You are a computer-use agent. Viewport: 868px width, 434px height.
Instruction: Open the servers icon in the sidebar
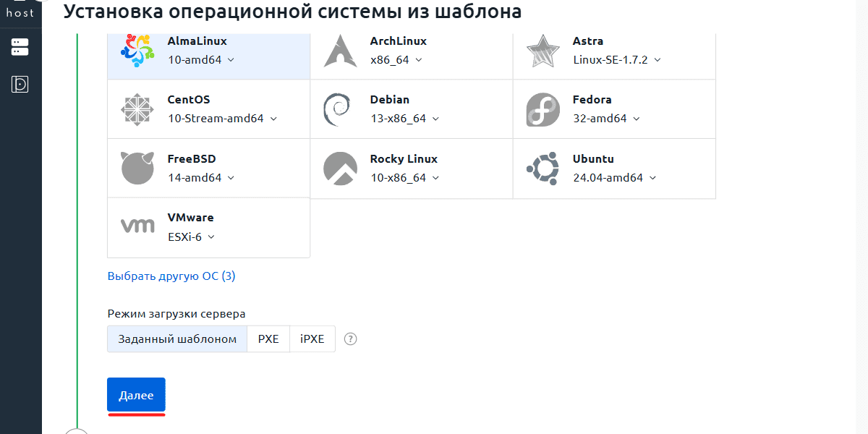tap(20, 48)
